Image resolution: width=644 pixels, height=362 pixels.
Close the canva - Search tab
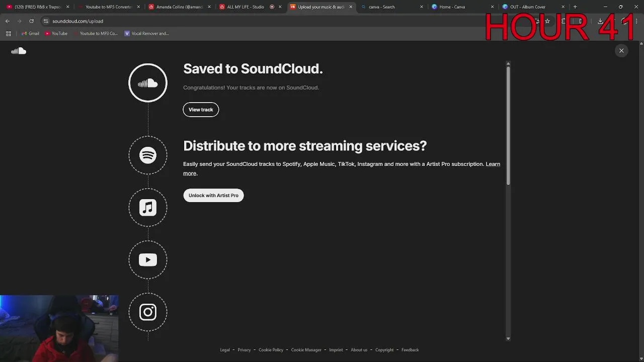[x=422, y=7]
